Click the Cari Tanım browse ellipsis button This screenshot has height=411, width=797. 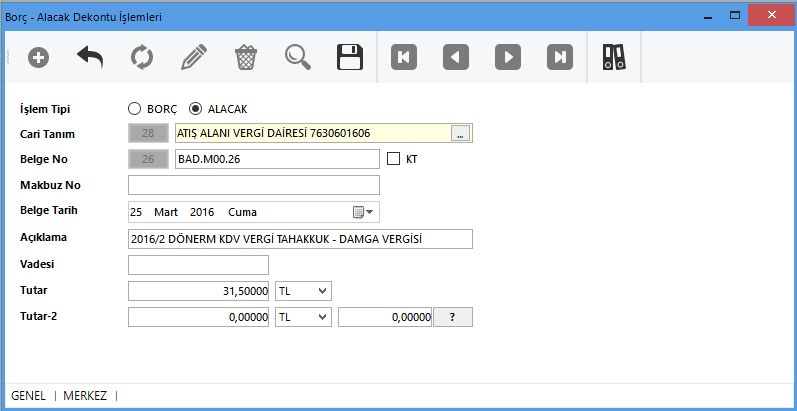point(459,134)
